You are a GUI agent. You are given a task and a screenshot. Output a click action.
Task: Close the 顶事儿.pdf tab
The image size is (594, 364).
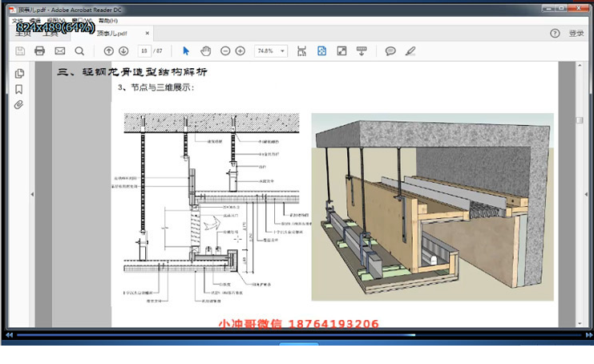147,34
